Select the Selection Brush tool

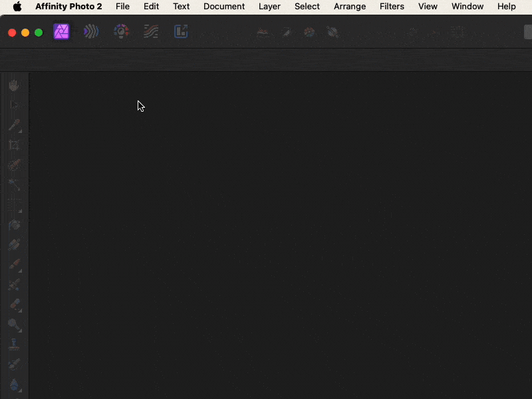point(14,164)
